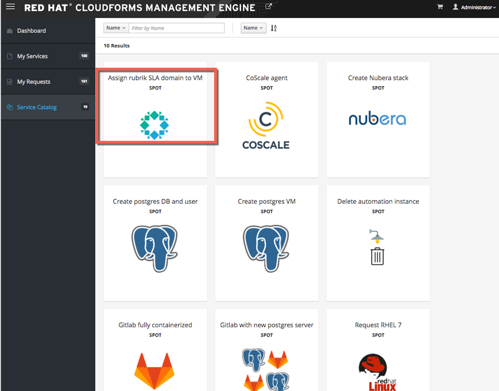Open Gitlab with new postgres server title
This screenshot has width=499, height=391.
(x=267, y=325)
